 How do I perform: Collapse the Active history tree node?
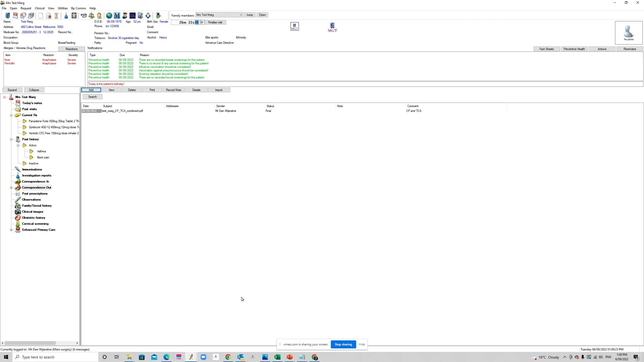18,145
